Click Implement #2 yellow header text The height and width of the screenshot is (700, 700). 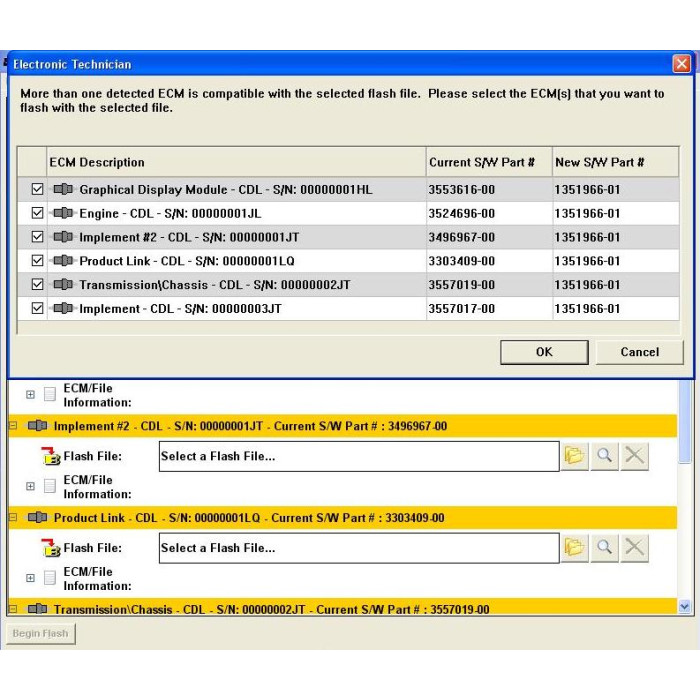[x=250, y=426]
